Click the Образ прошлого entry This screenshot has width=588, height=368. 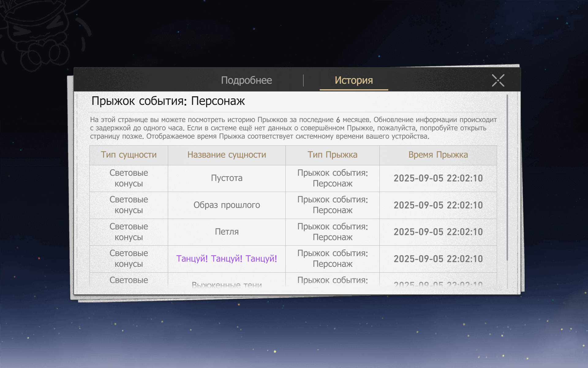227,205
